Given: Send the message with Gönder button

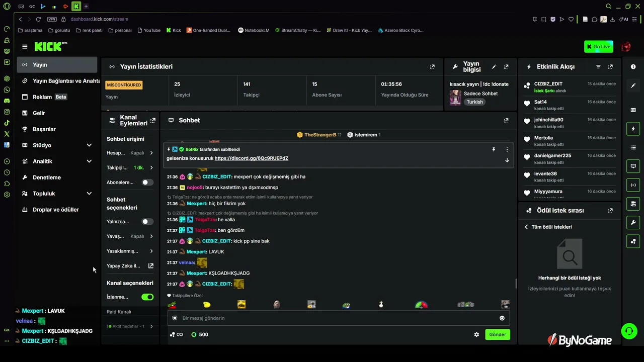Looking at the screenshot, I should click(498, 334).
